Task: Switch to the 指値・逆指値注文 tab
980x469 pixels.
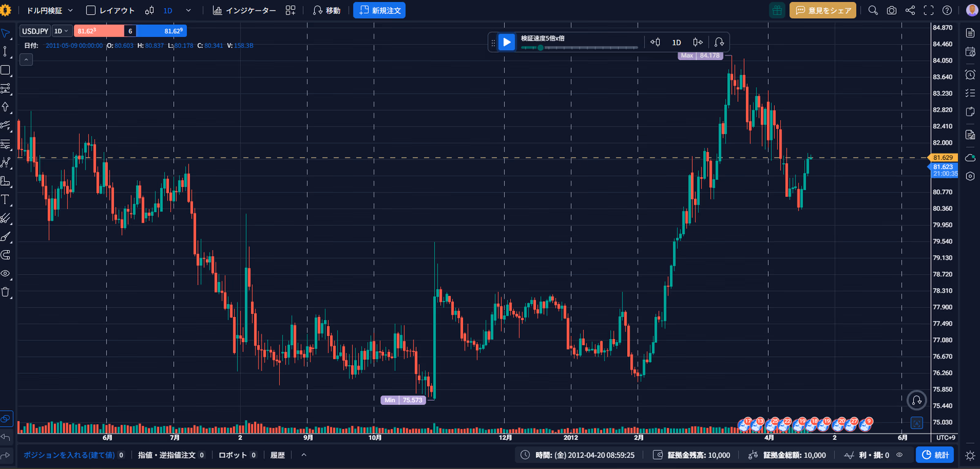Action: click(x=167, y=455)
